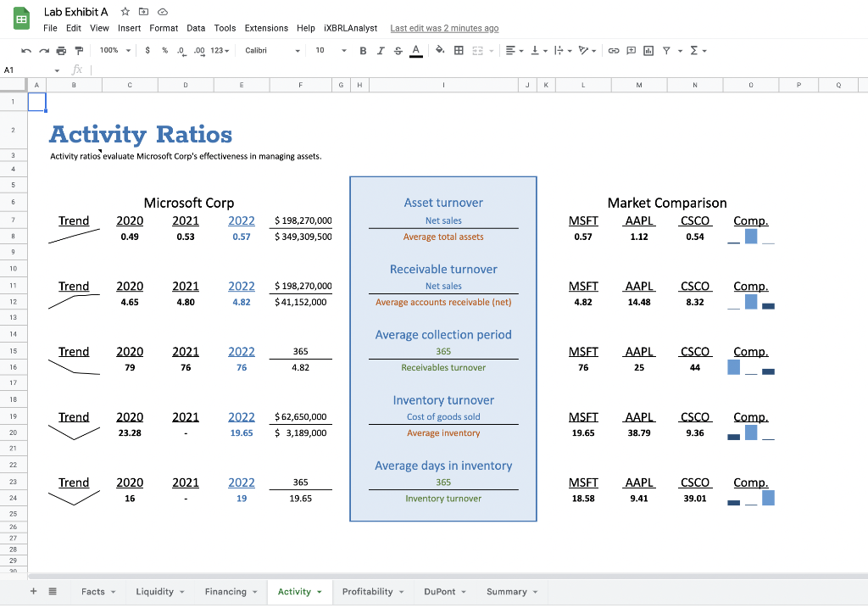Open more number formats 123 menu
Viewport: 868px width, 608px height.
click(220, 50)
